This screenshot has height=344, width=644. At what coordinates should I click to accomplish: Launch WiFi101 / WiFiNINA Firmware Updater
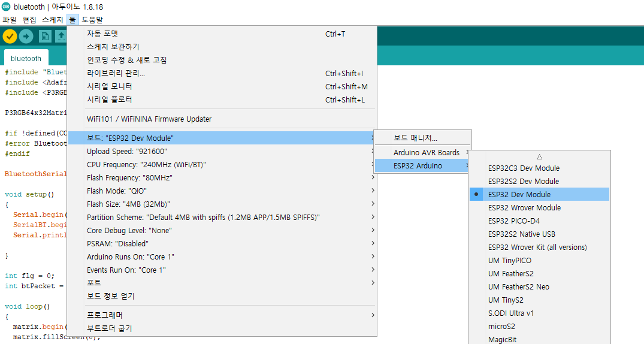pyautogui.click(x=222, y=119)
